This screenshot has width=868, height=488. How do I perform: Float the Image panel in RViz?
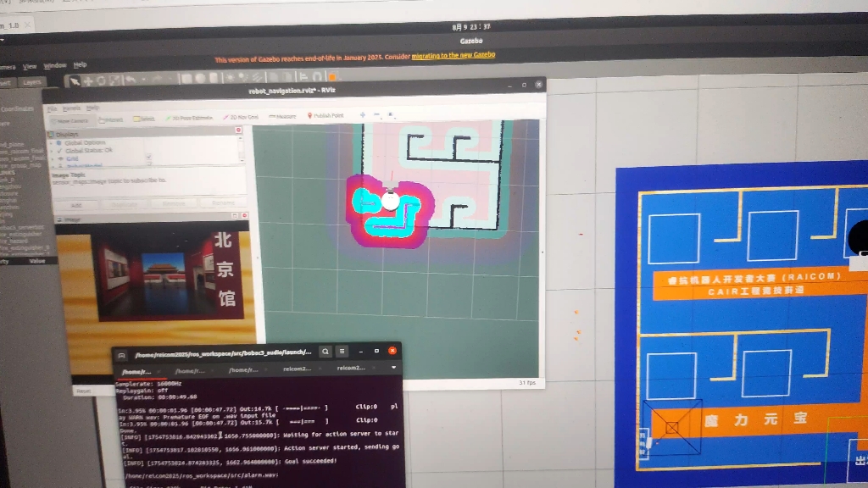(x=235, y=215)
